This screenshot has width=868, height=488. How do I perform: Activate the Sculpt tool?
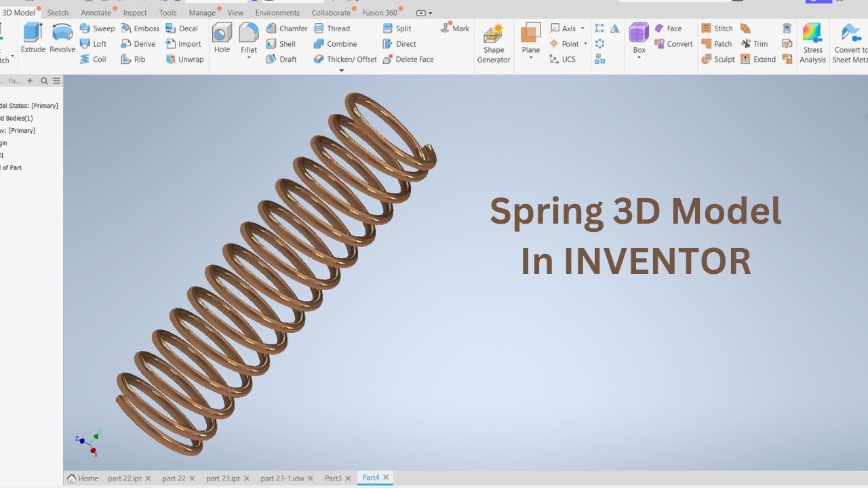coord(717,60)
